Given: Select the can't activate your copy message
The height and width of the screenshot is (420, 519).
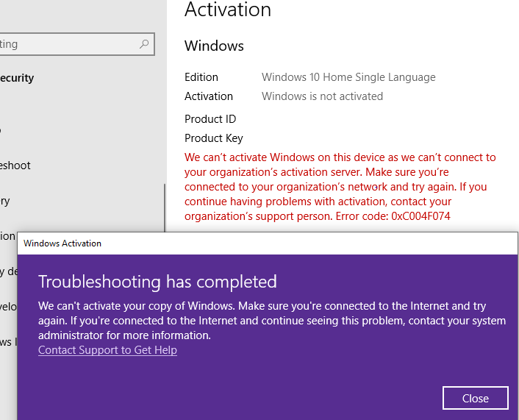Looking at the screenshot, I should point(272,321).
